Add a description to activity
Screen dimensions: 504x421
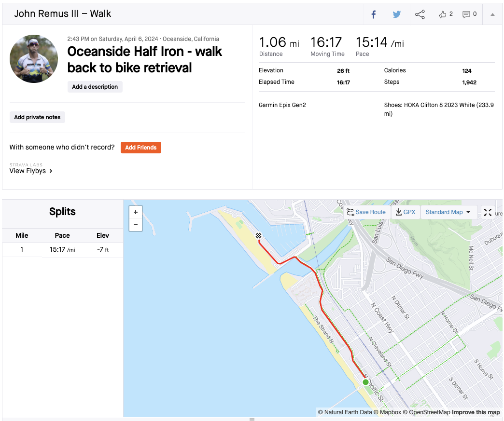[x=95, y=87]
